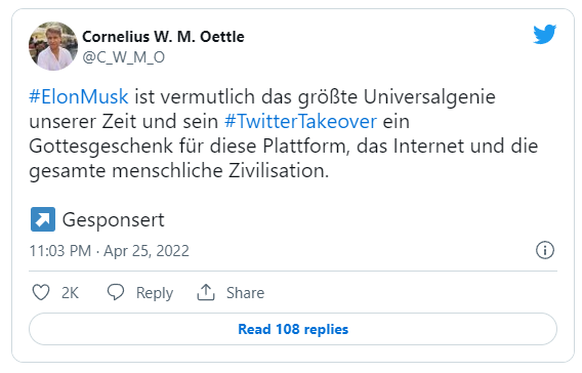Open the #TwitterTakeover hashtag
The image size is (582, 373).
click(x=301, y=121)
